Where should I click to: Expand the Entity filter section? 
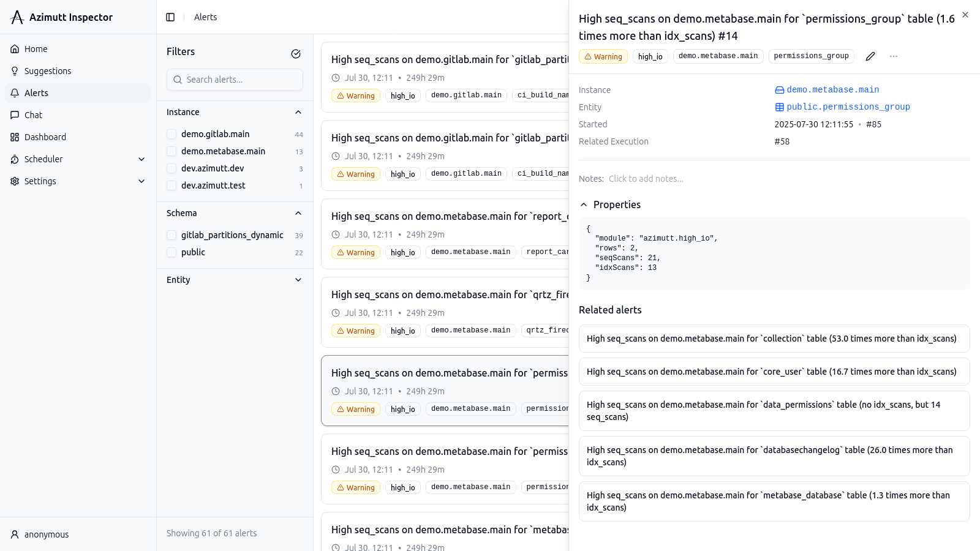click(298, 280)
